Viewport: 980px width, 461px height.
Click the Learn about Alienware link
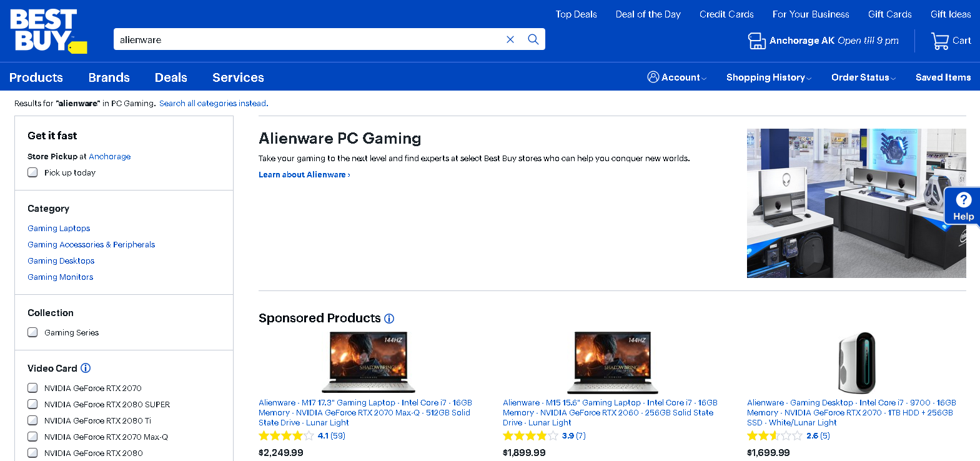click(304, 175)
